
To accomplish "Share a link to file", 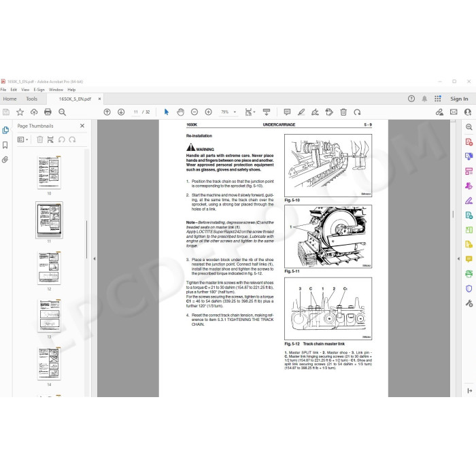I will point(439,112).
